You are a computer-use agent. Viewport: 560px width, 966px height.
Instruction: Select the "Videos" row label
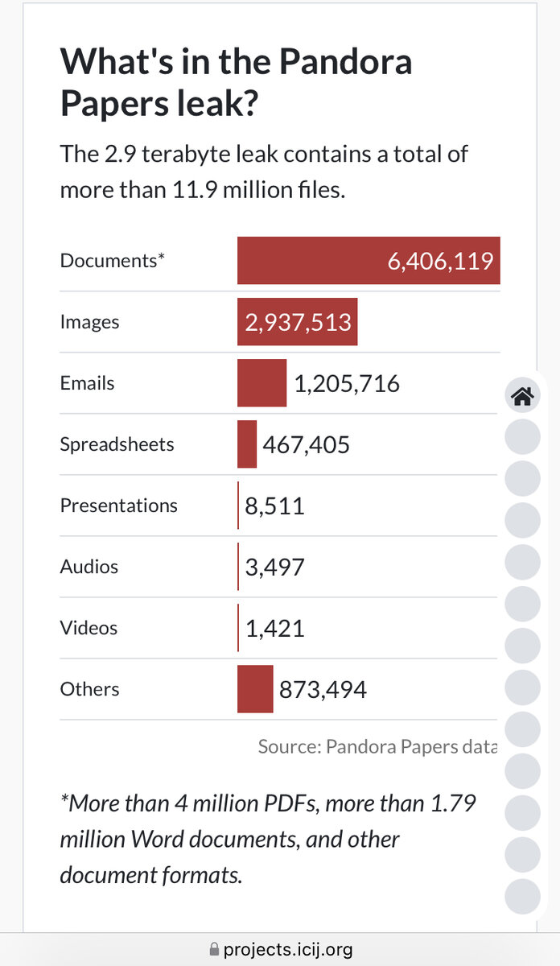(89, 628)
